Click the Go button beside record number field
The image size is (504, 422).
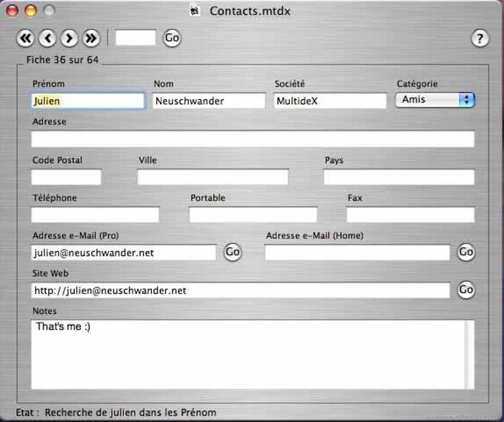tap(172, 38)
